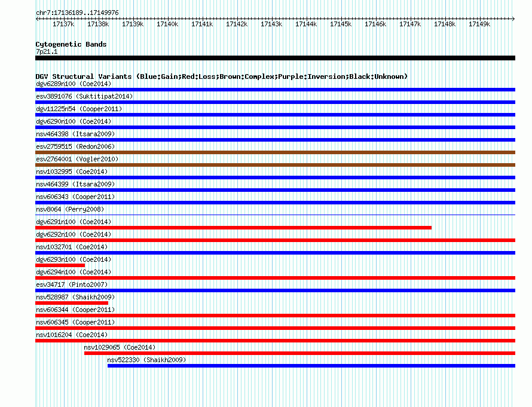Click the dgv6289n100 (Coe2014) variant label
Screen dimensions: 532x407
click(x=74, y=84)
